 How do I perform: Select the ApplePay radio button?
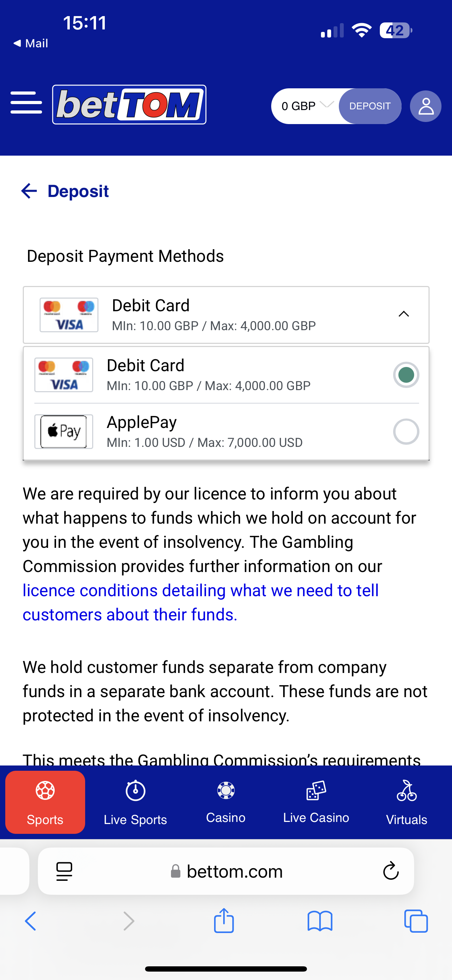pos(406,432)
